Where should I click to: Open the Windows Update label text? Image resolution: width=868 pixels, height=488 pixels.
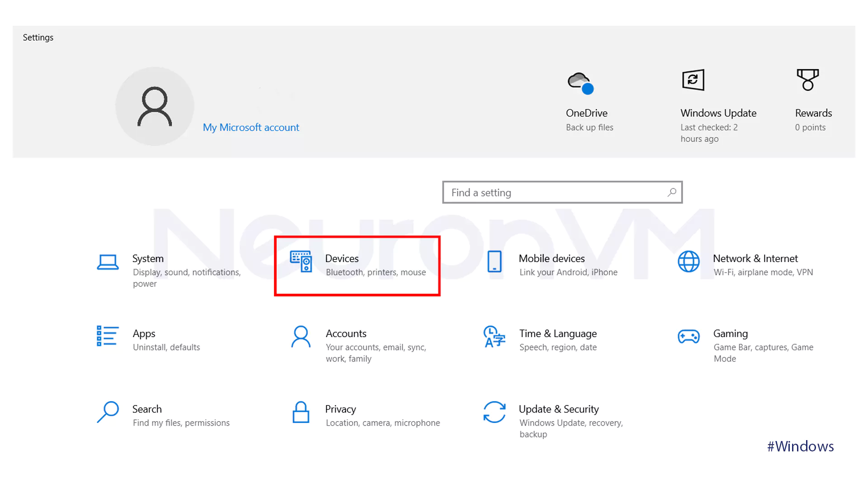tap(718, 113)
